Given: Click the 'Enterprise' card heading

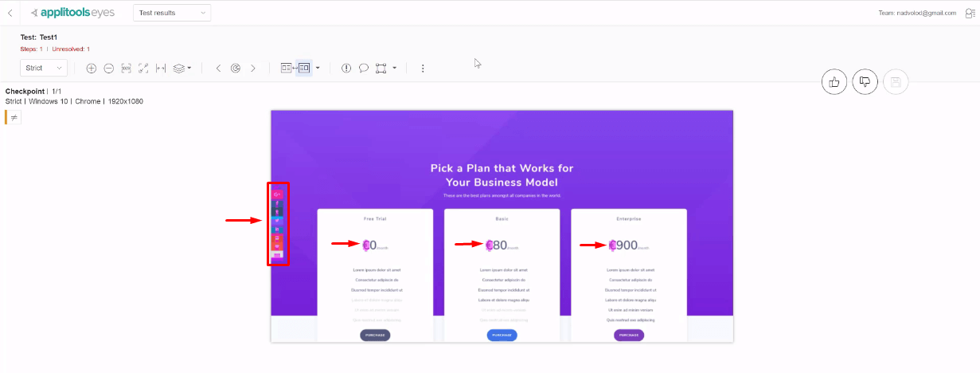Looking at the screenshot, I should (629, 218).
